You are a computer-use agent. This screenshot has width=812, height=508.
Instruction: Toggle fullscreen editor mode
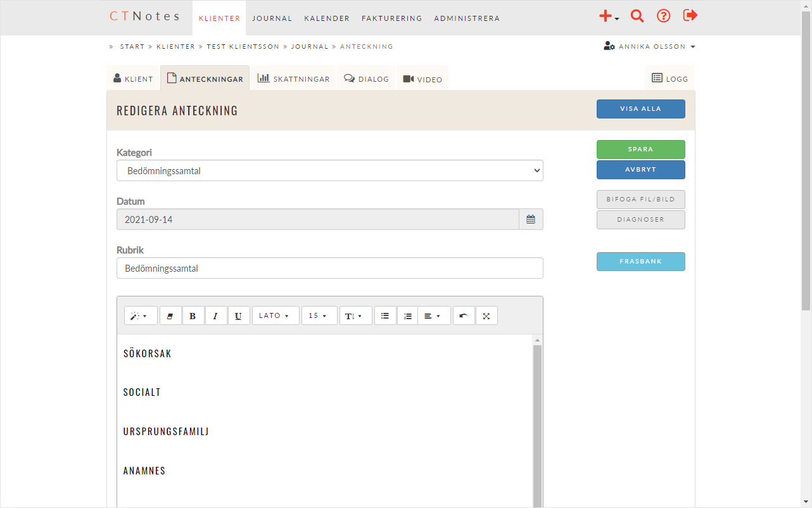pyautogui.click(x=486, y=315)
